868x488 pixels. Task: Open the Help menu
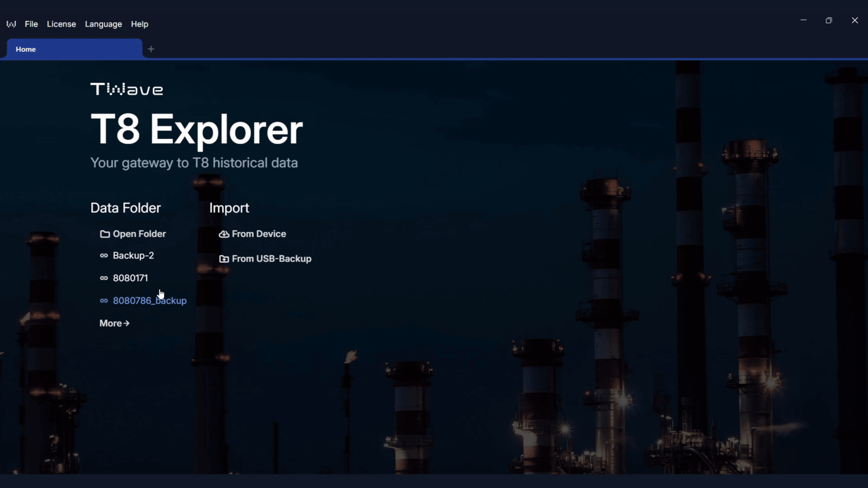point(139,24)
